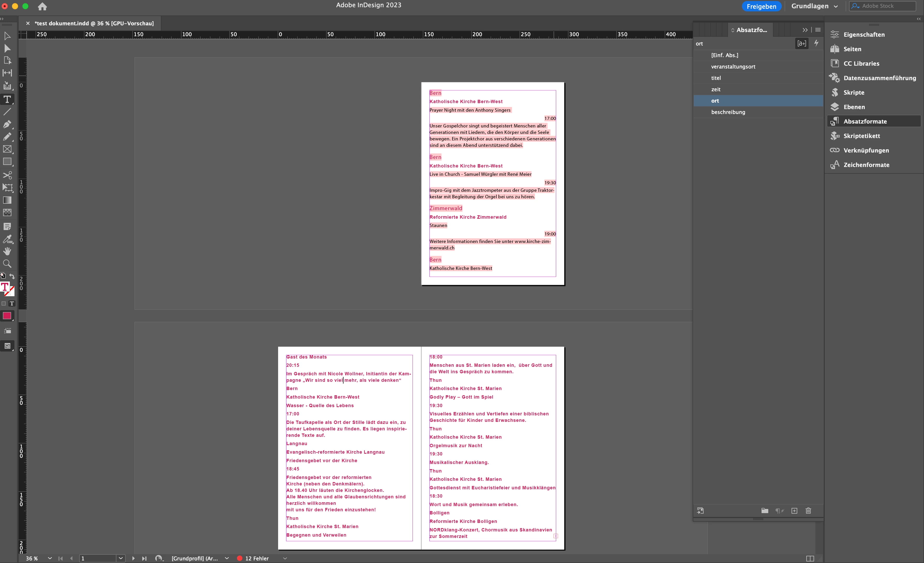The width and height of the screenshot is (924, 563).
Task: Toggle screen mode button in toolbar
Action: click(x=7, y=346)
